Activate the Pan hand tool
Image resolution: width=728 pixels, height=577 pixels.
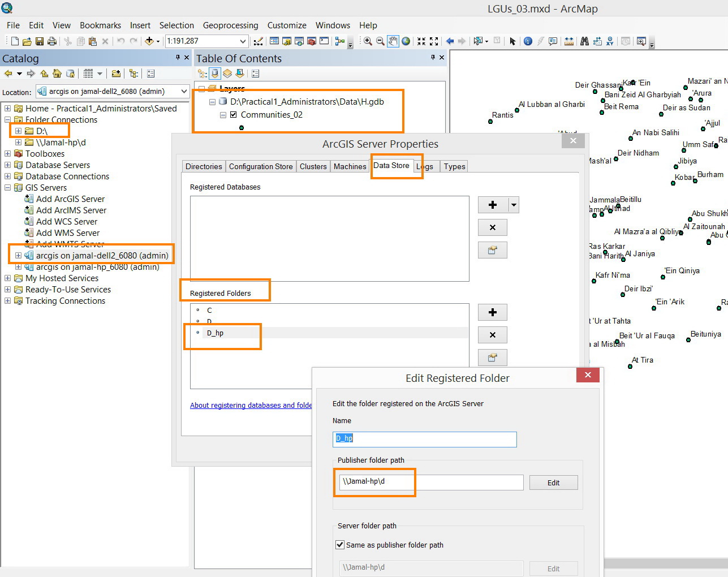click(x=393, y=41)
